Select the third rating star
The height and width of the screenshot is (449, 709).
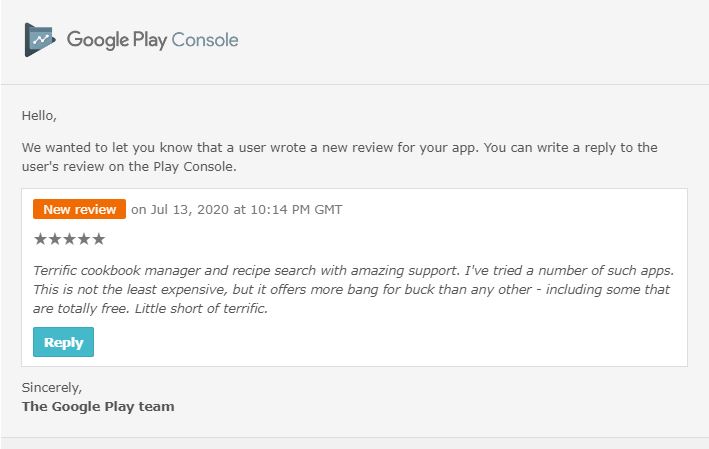pyautogui.click(x=69, y=239)
